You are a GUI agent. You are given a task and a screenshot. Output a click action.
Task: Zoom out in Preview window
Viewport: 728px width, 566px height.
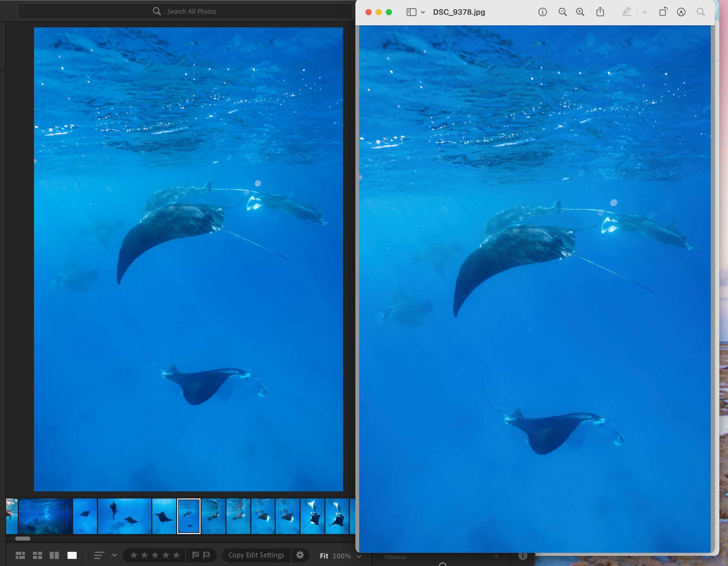pyautogui.click(x=562, y=12)
